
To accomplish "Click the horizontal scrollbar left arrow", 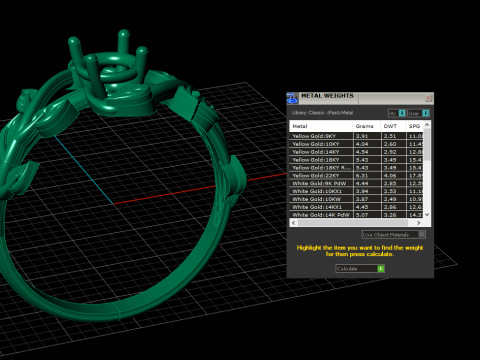I will tap(293, 223).
